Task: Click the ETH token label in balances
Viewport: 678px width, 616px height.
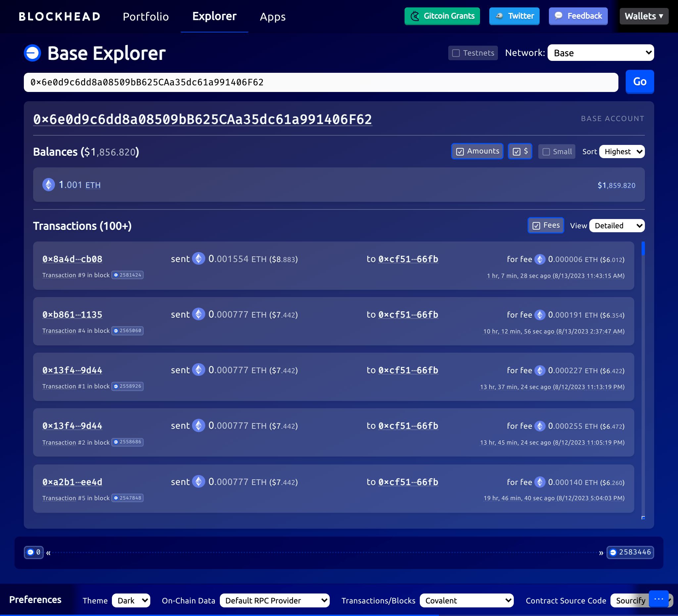Action: (93, 185)
